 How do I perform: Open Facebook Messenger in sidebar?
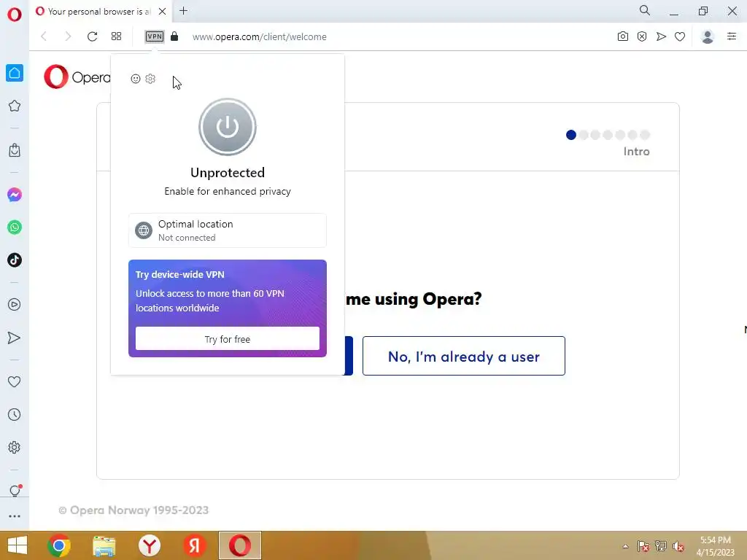15,195
